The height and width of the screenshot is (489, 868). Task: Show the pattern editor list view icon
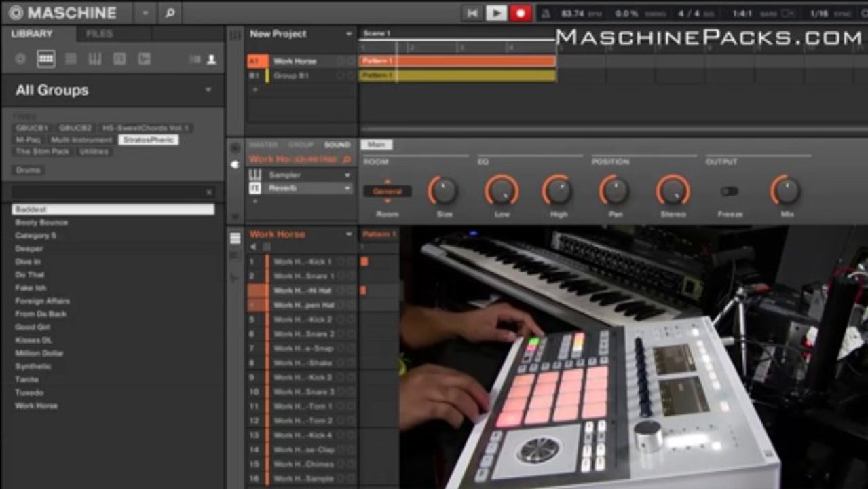tap(235, 238)
